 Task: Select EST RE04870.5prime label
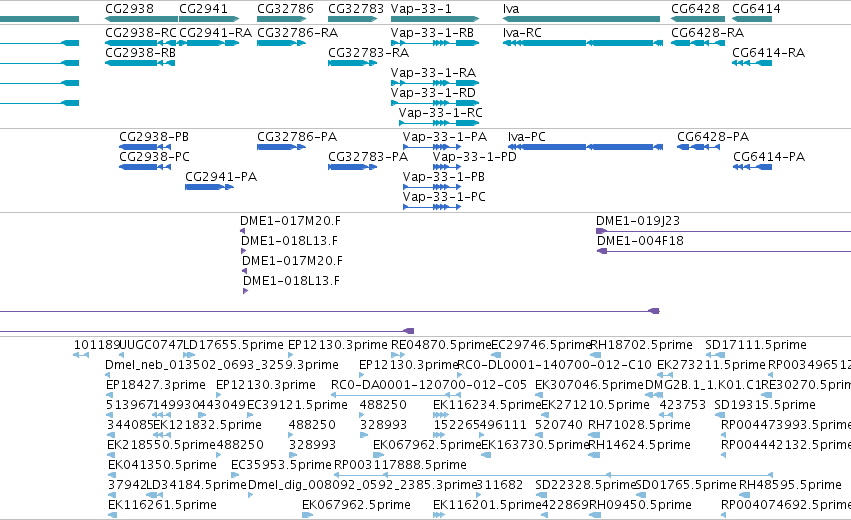441,345
